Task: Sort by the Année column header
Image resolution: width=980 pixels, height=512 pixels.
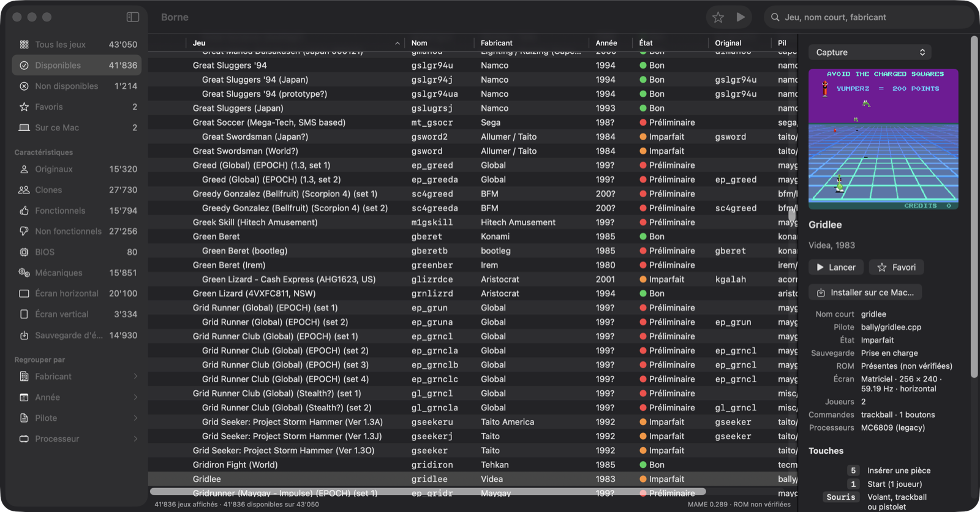Action: 610,43
